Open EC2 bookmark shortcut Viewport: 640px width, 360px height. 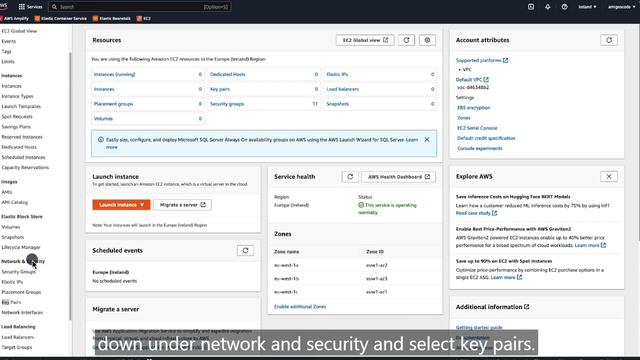pyautogui.click(x=144, y=18)
